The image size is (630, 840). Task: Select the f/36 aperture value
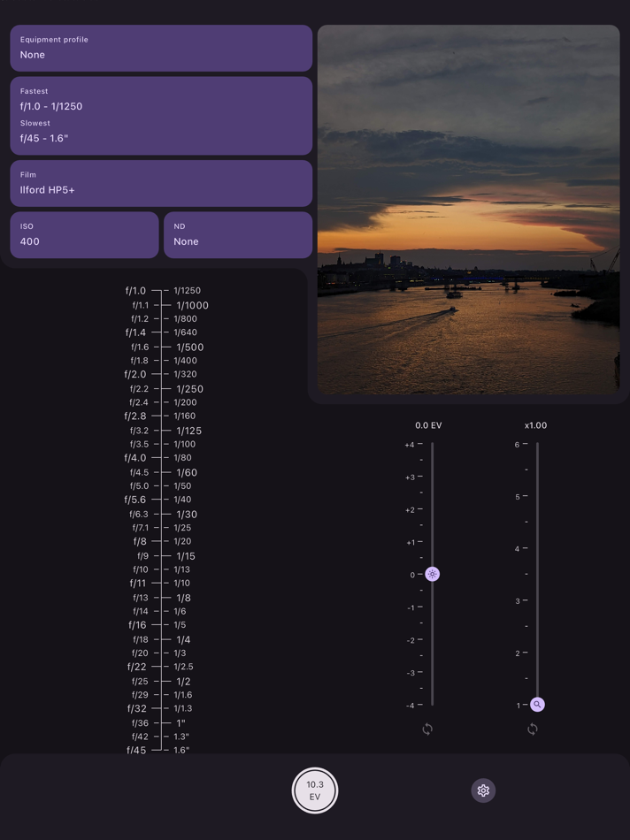coord(140,722)
